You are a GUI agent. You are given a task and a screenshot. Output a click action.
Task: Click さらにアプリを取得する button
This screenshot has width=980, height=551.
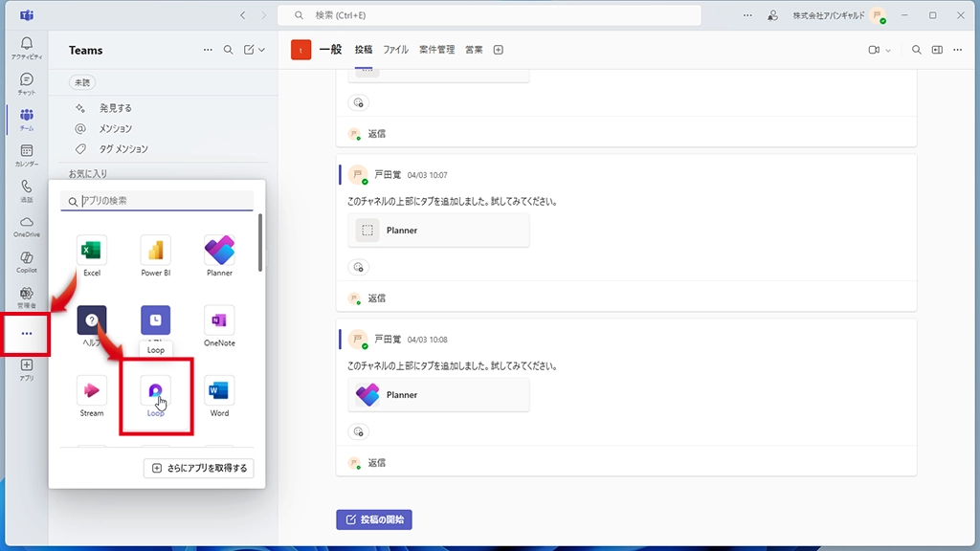199,468
